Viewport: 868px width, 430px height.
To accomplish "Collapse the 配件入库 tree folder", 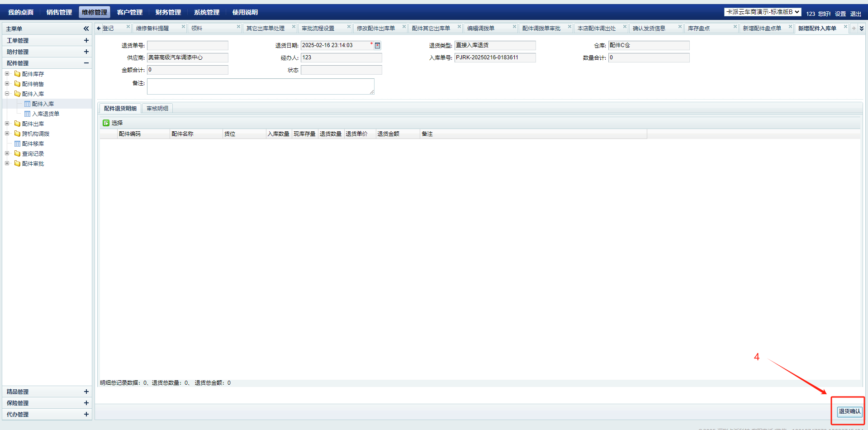I will tap(7, 94).
